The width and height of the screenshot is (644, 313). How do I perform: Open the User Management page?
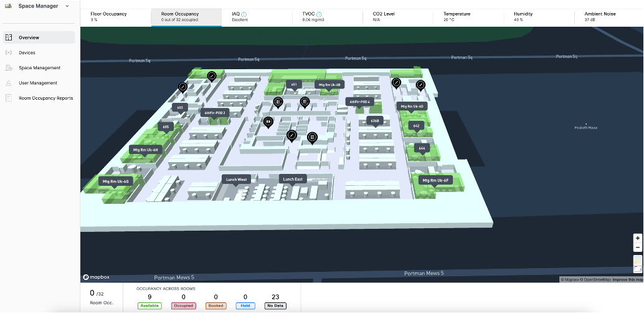click(x=37, y=83)
